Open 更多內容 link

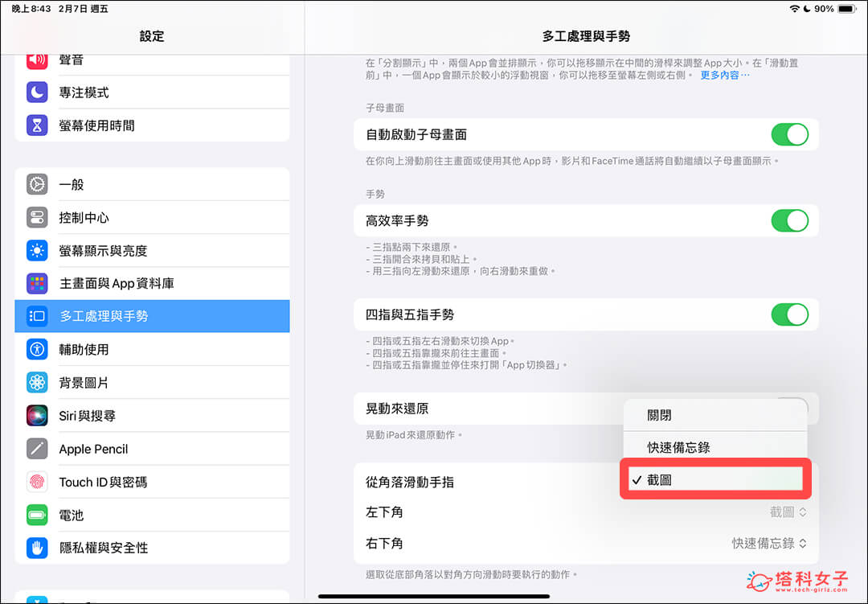(x=725, y=76)
